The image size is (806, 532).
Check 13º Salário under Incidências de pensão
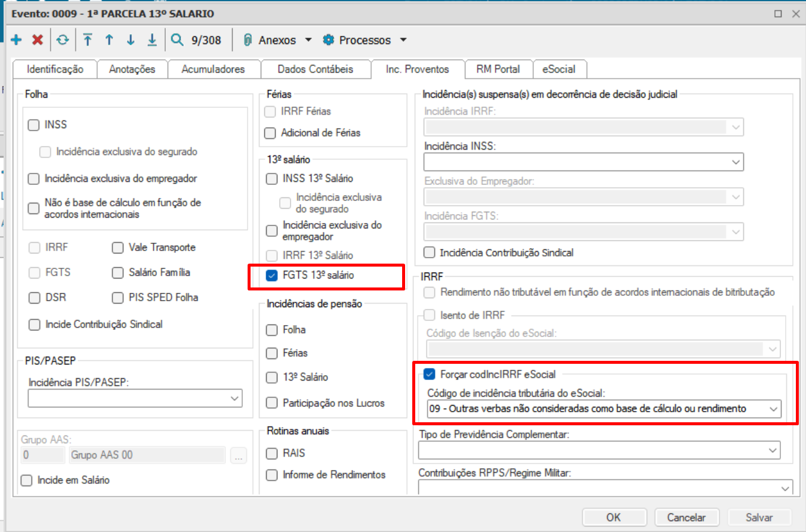click(x=272, y=378)
